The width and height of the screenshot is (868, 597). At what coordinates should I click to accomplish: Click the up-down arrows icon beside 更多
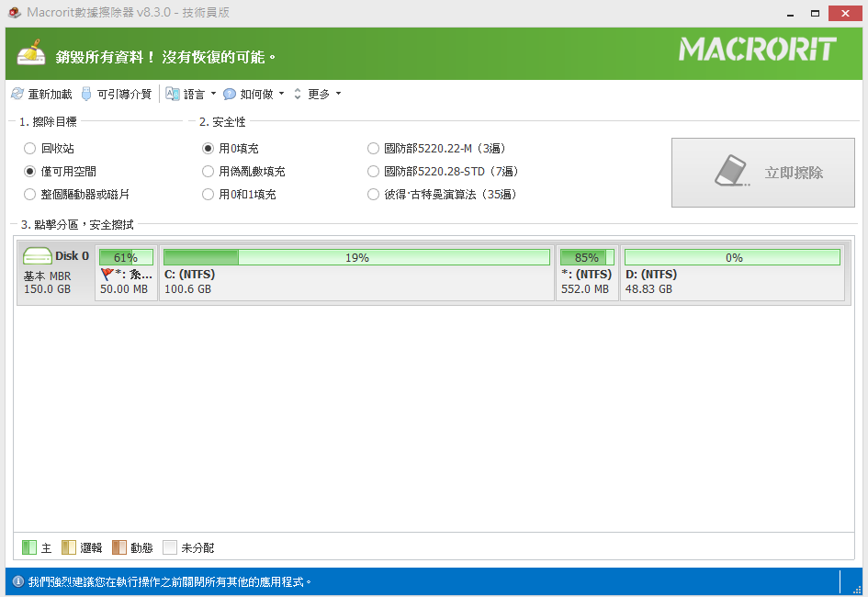[x=298, y=94]
